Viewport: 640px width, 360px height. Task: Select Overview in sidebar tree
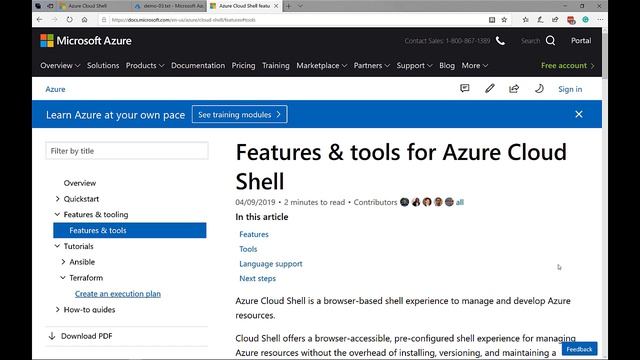pos(80,183)
